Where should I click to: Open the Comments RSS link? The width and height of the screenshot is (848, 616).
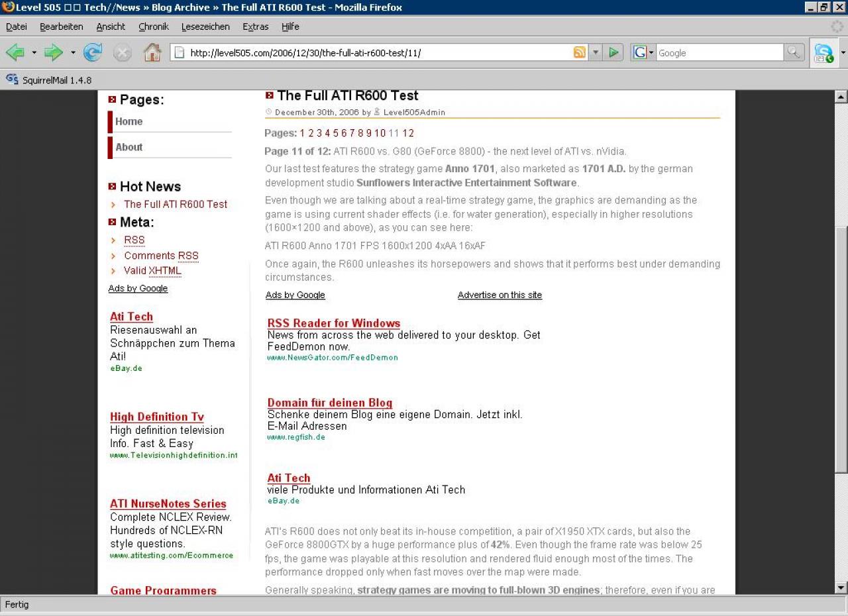[161, 256]
